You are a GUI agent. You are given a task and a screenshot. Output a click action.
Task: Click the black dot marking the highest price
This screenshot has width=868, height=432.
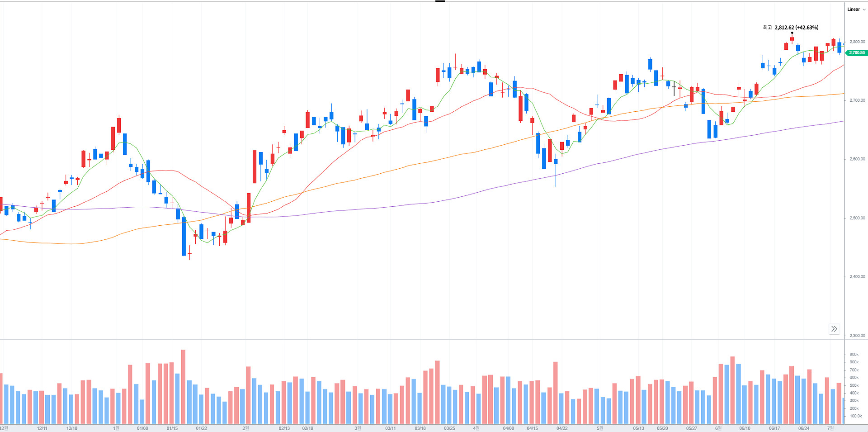coord(792,33)
